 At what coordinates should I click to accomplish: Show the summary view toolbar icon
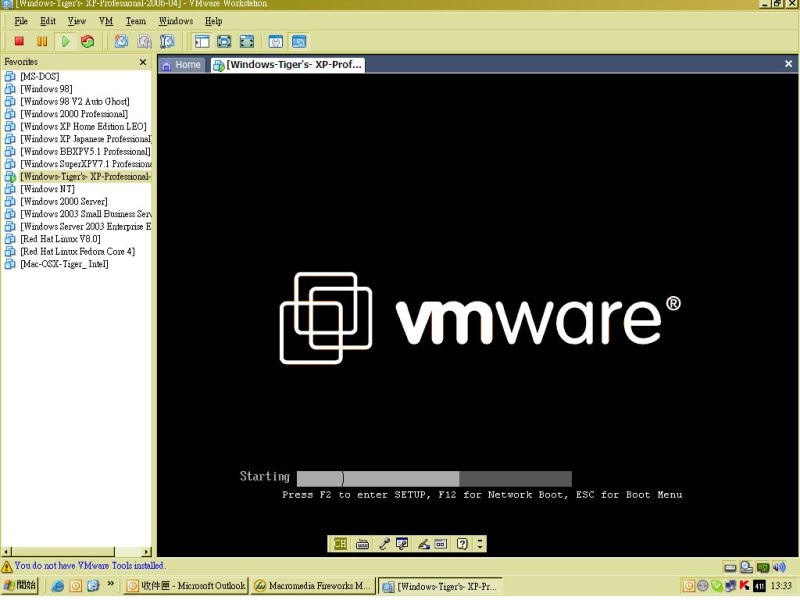pyautogui.click(x=276, y=41)
